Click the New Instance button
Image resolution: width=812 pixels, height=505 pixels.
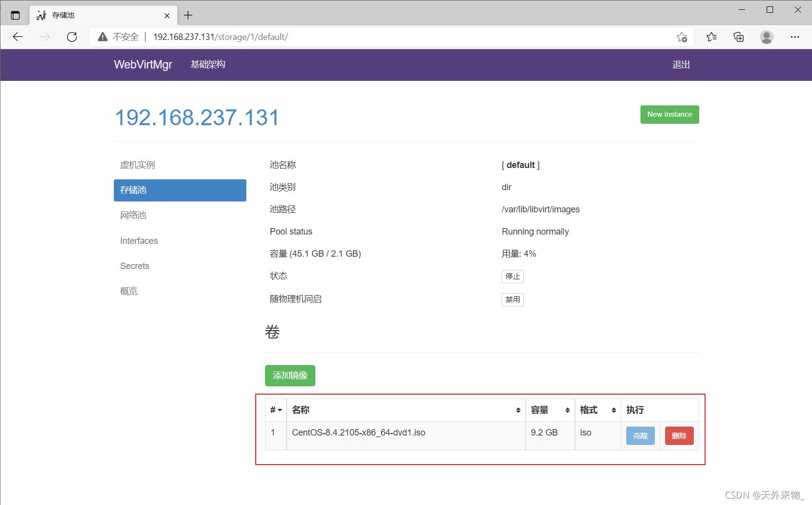[670, 114]
